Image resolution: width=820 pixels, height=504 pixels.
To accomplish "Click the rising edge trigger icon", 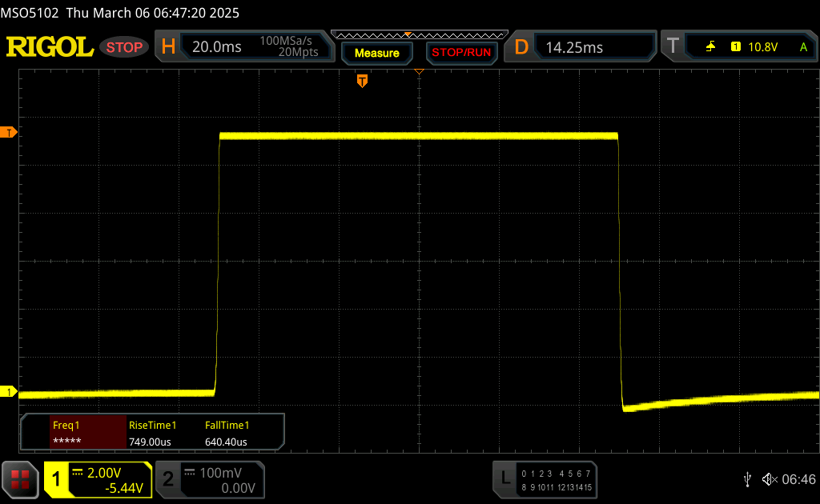I will tap(710, 47).
